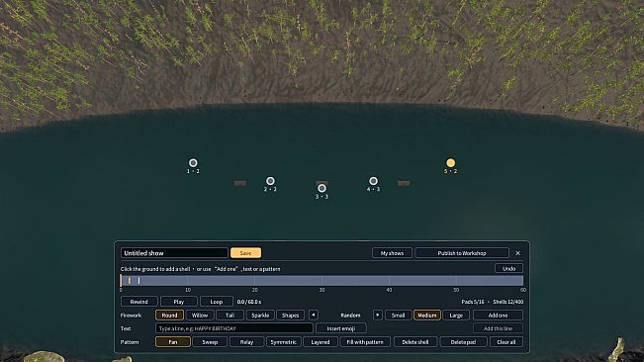Image resolution: width=644 pixels, height=362 pixels.
Task: Select the Relay pattern
Action: click(247, 342)
